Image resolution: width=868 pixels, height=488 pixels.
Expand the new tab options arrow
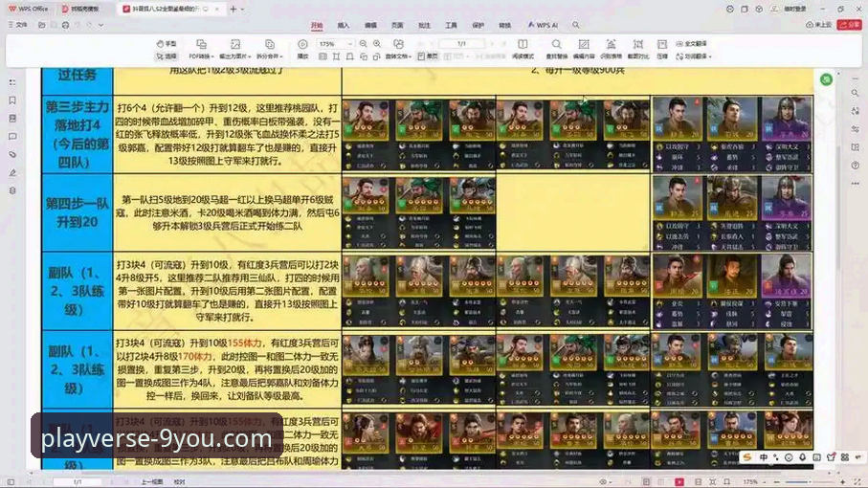[242, 9]
